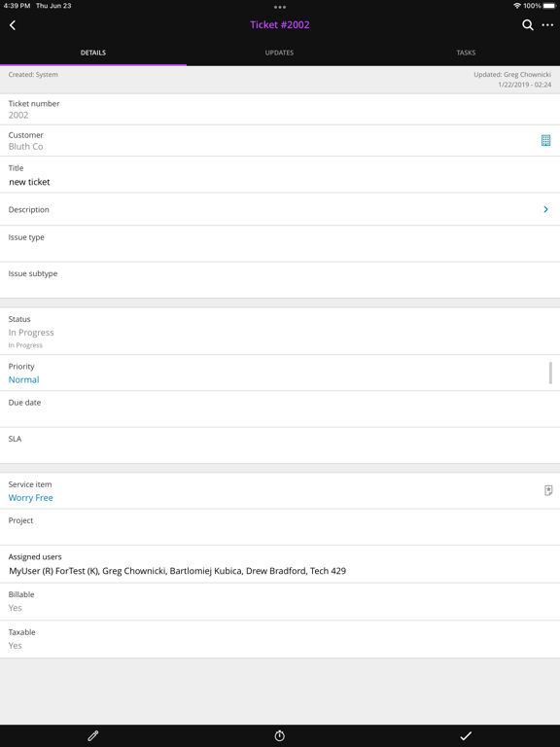The width and height of the screenshot is (560, 747).
Task: Click the Assigned users field
Action: click(280, 564)
